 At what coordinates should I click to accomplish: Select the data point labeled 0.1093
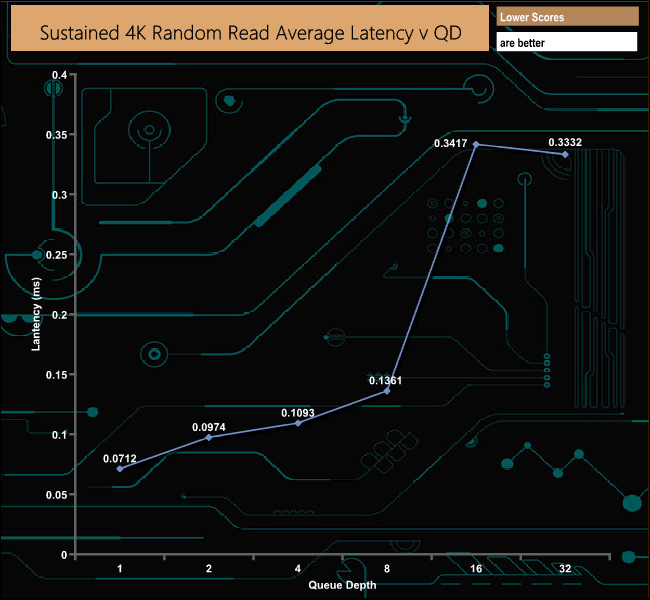point(298,423)
